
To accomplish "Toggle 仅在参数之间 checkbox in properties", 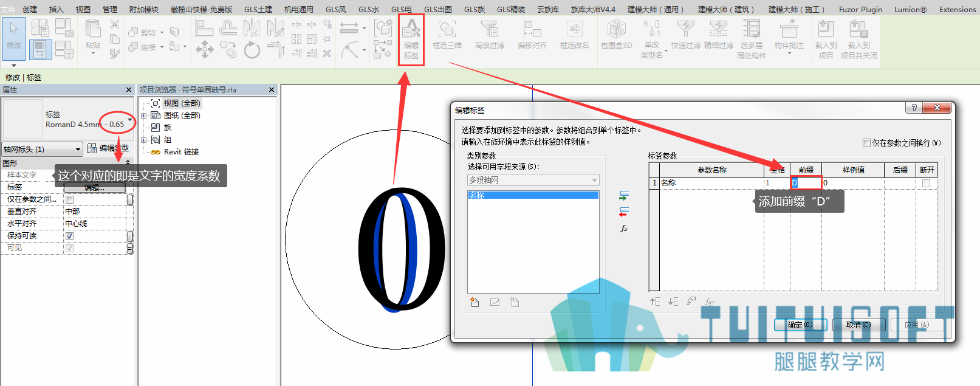I will pos(69,199).
